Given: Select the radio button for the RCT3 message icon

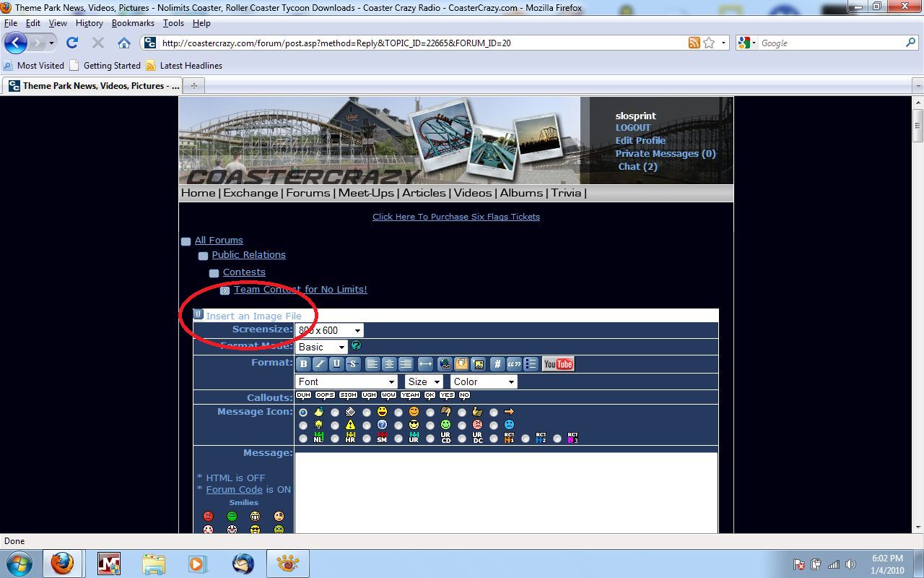Looking at the screenshot, I should coord(557,439).
